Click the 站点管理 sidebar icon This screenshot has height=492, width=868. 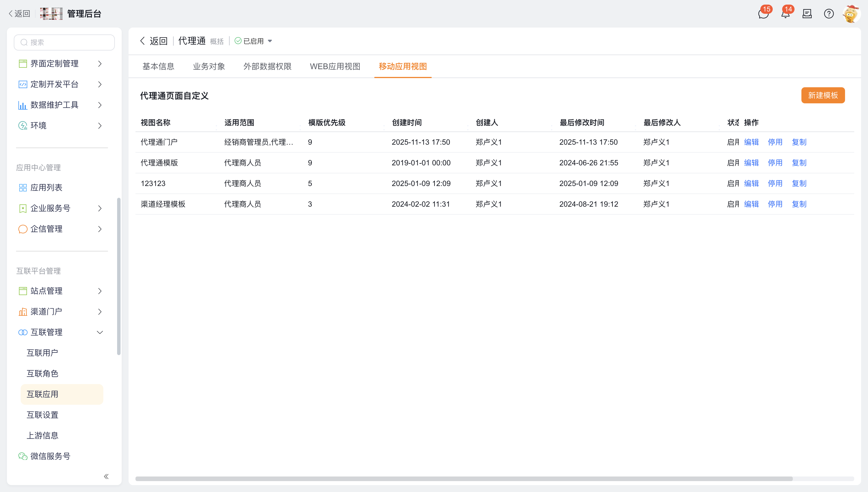click(23, 291)
